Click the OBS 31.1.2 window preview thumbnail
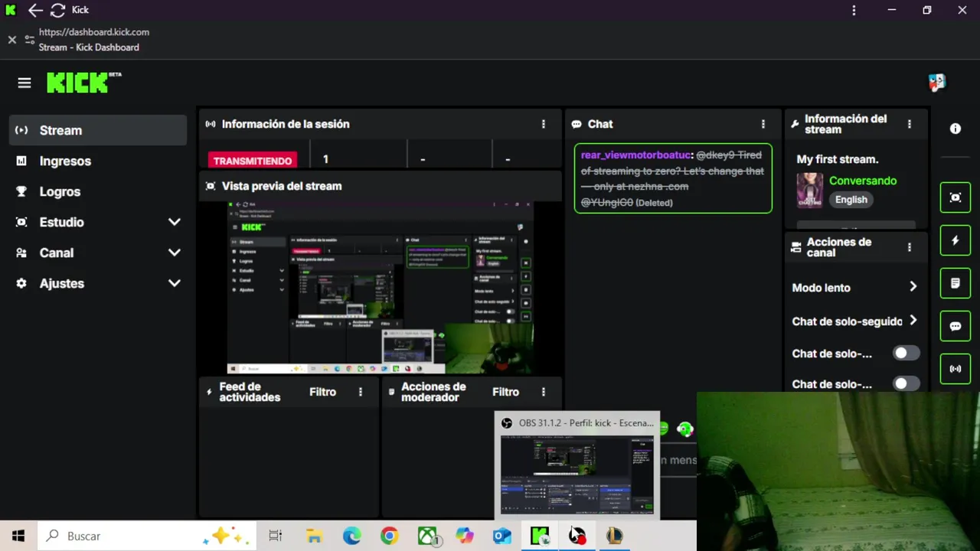 [577, 474]
